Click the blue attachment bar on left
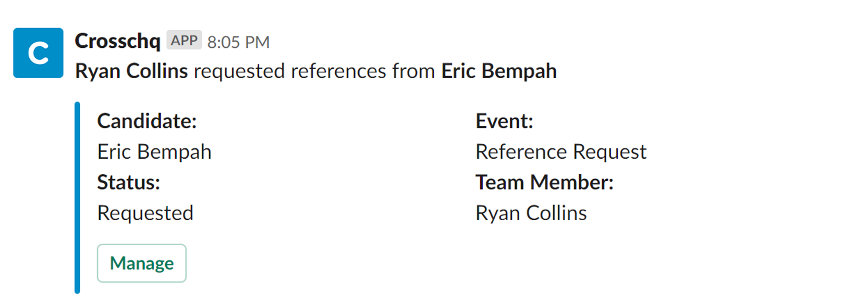 (x=78, y=198)
